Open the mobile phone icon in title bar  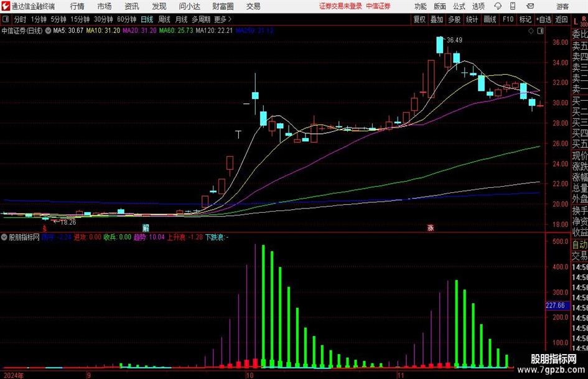coord(513,6)
